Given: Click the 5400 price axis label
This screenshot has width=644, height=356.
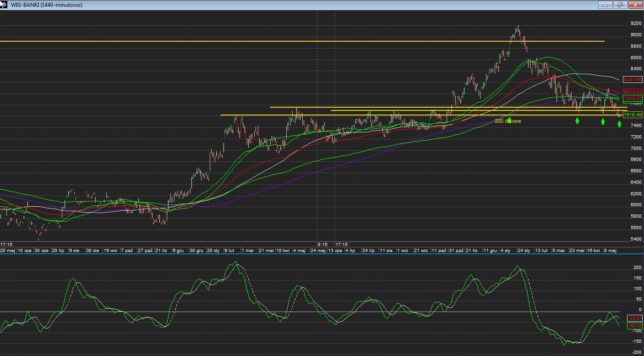Looking at the screenshot, I should click(636, 239).
